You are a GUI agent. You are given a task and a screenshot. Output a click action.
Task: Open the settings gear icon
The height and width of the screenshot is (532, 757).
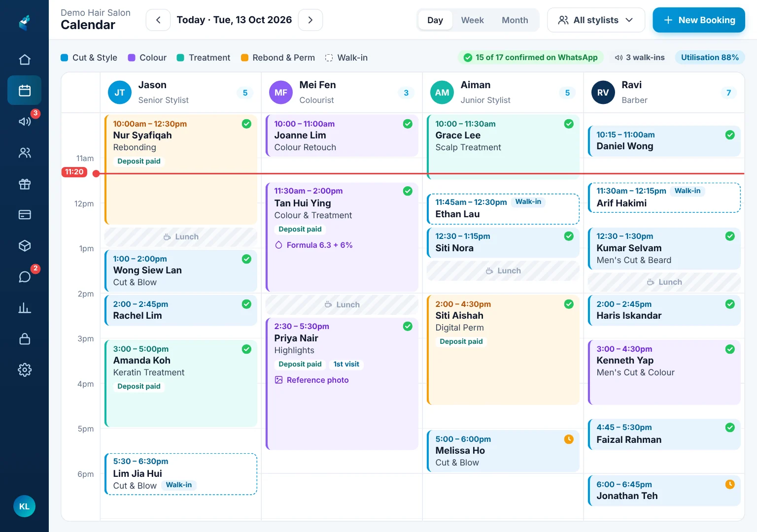coord(25,370)
